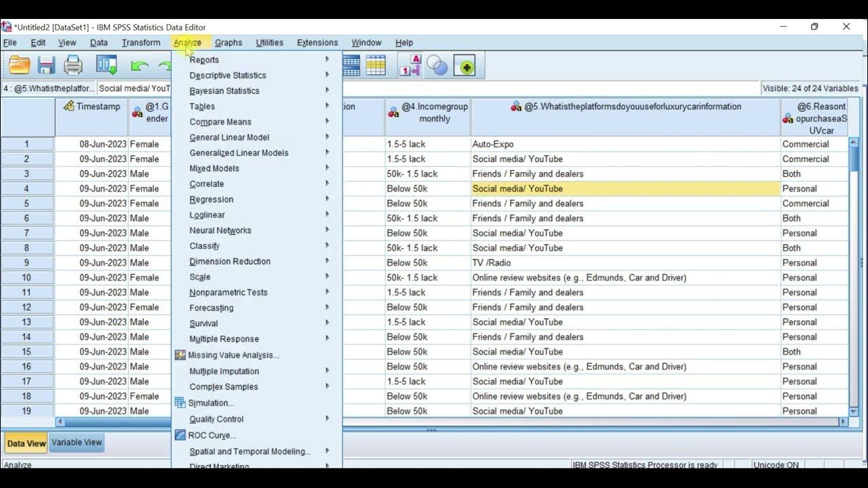This screenshot has width=868, height=488.
Task: Select row header number 10
Action: click(27, 278)
